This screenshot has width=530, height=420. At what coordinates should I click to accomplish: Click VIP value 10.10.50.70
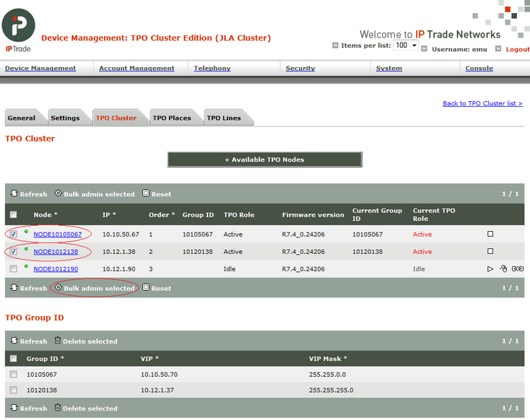[x=159, y=375]
